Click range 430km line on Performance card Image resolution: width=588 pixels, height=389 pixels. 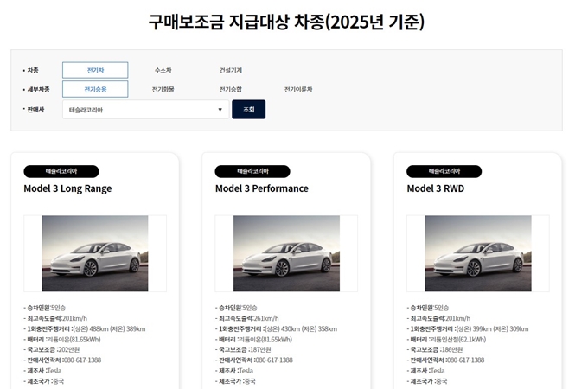pyautogui.click(x=276, y=329)
